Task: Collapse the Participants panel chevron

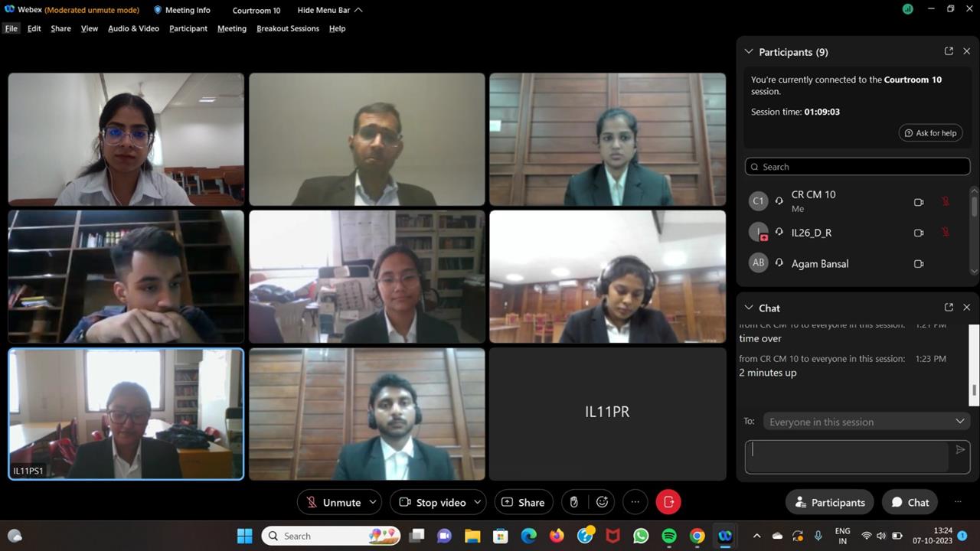Action: click(x=749, y=52)
